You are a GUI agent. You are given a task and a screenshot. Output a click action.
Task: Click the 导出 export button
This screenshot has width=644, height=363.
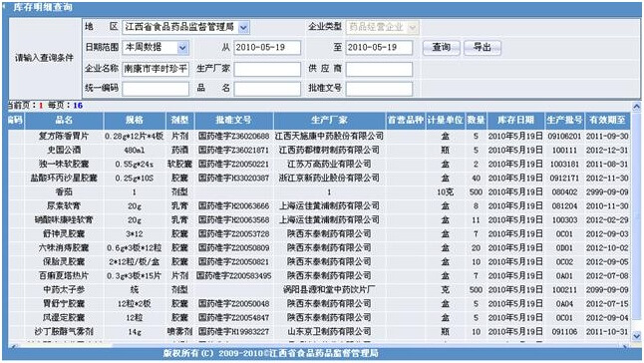point(483,48)
